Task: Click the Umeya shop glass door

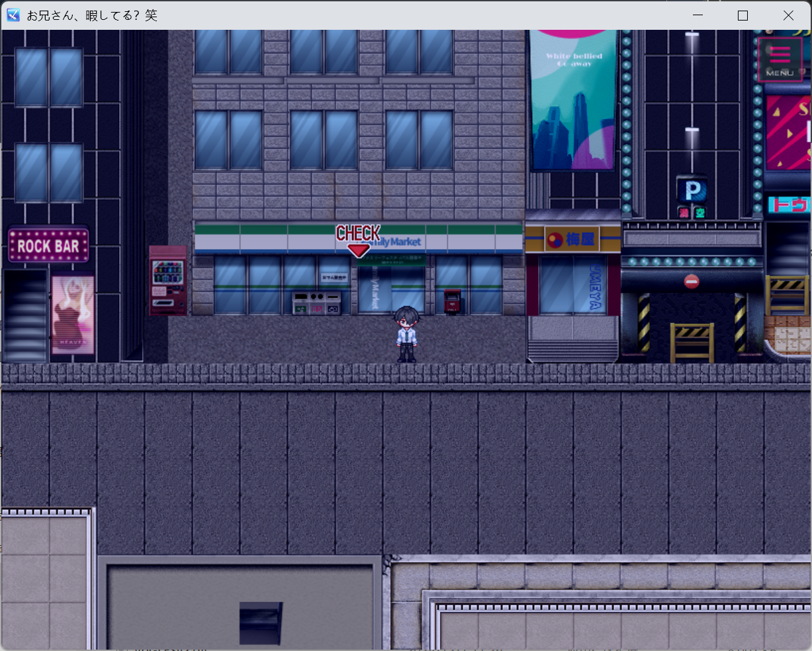Action: click(x=572, y=285)
